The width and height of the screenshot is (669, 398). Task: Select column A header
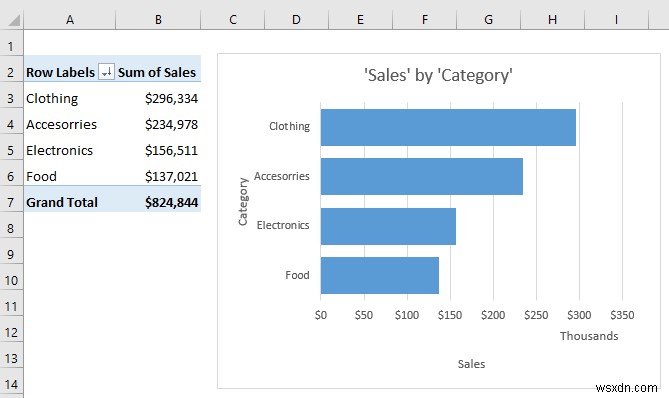pos(70,20)
